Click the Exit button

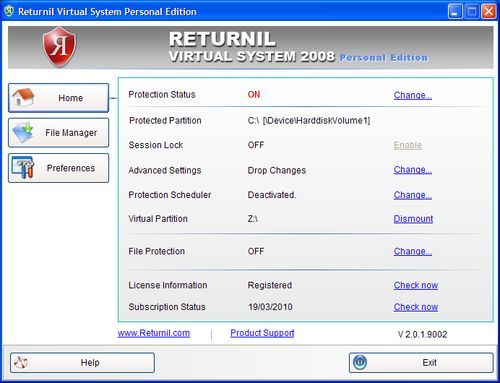(421, 362)
